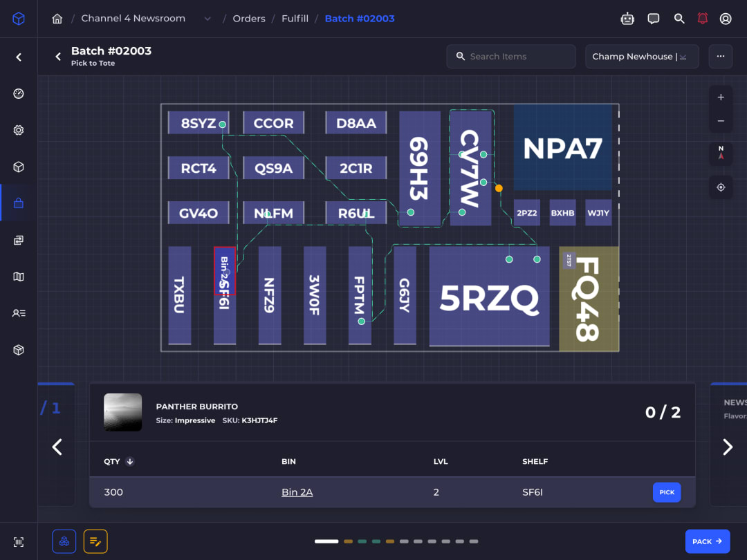Click the yellow notes edit button
This screenshot has width=747, height=560.
click(95, 541)
